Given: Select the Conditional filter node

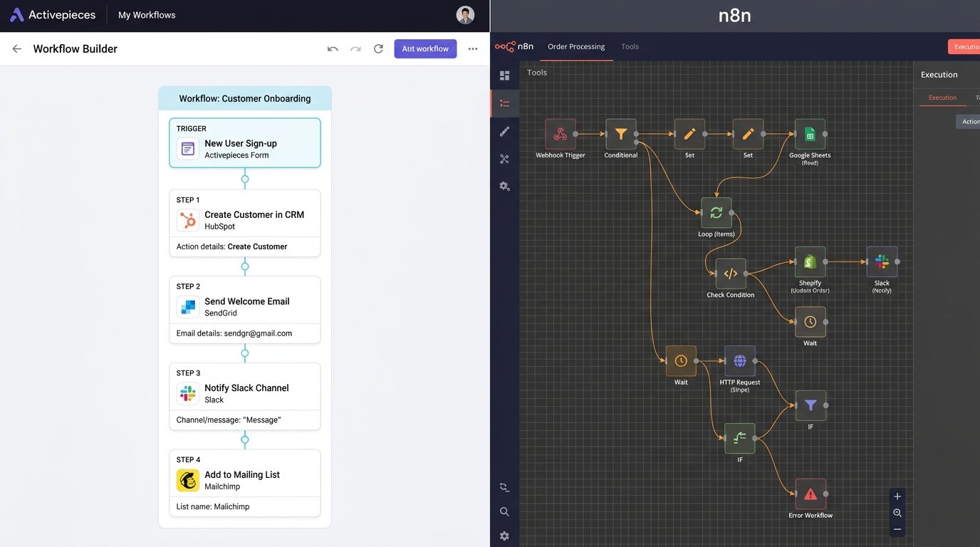Looking at the screenshot, I should [621, 134].
